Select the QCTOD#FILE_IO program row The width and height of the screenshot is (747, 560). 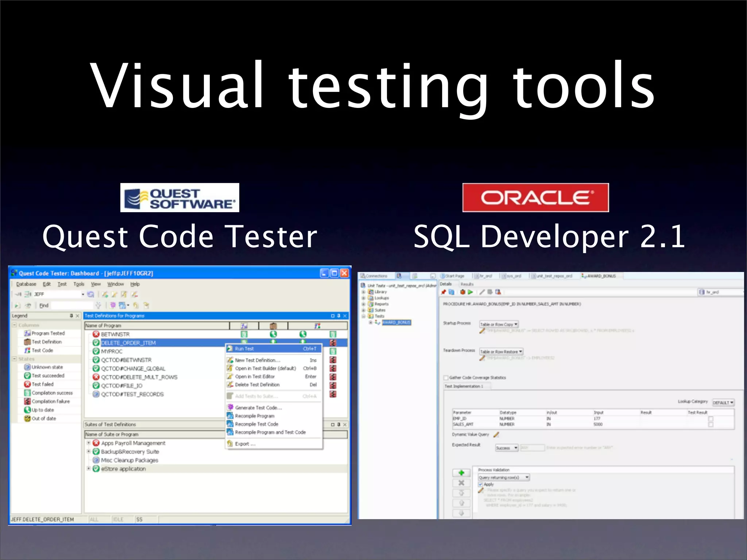coord(122,385)
